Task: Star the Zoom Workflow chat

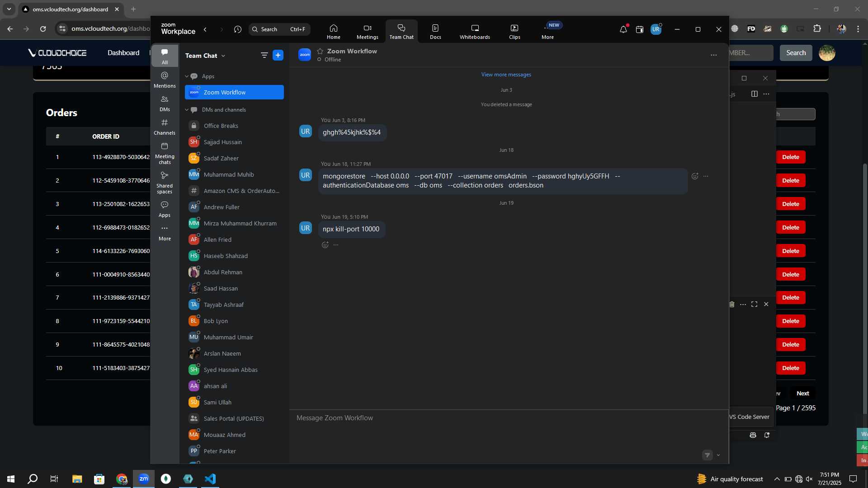Action: 320,51
